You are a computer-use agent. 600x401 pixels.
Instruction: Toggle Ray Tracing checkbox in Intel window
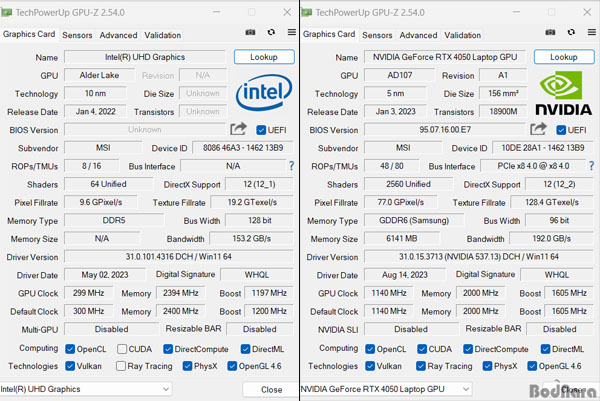[x=121, y=366]
